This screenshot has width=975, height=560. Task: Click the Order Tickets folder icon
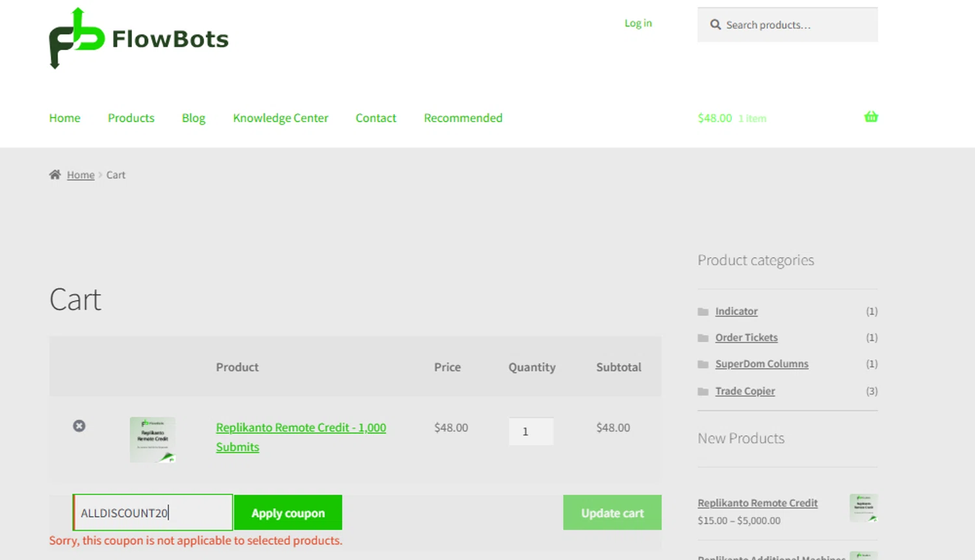(x=703, y=338)
